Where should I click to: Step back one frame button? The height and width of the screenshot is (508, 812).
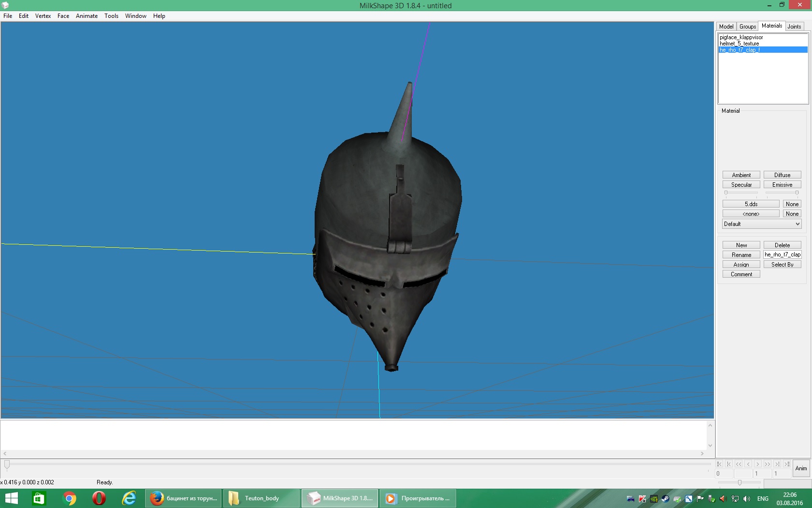748,464
